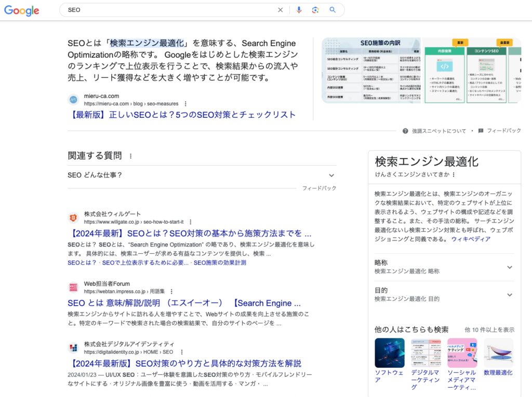Screen dimensions: 532x397
Task: Open the 内部施策 コンテンツSEO image
Action: click(472, 70)
